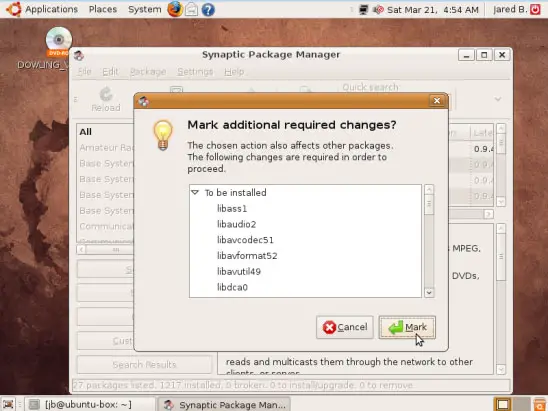The width and height of the screenshot is (548, 411).
Task: Cancel the additional changes dialog
Action: 345,327
